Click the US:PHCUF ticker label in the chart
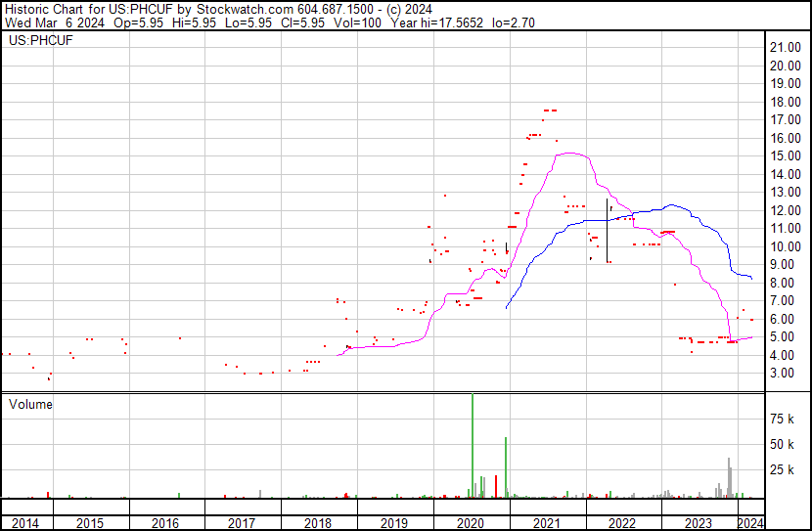 [x=41, y=40]
